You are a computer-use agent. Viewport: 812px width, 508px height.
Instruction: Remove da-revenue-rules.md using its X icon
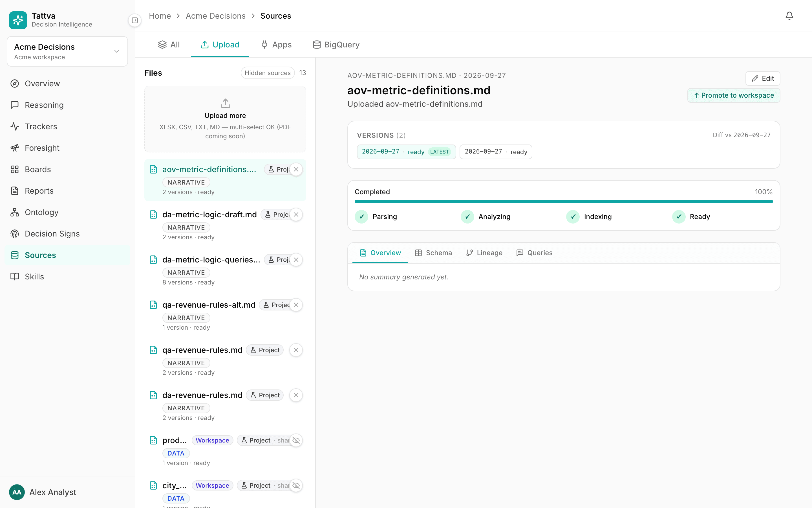pyautogui.click(x=296, y=395)
